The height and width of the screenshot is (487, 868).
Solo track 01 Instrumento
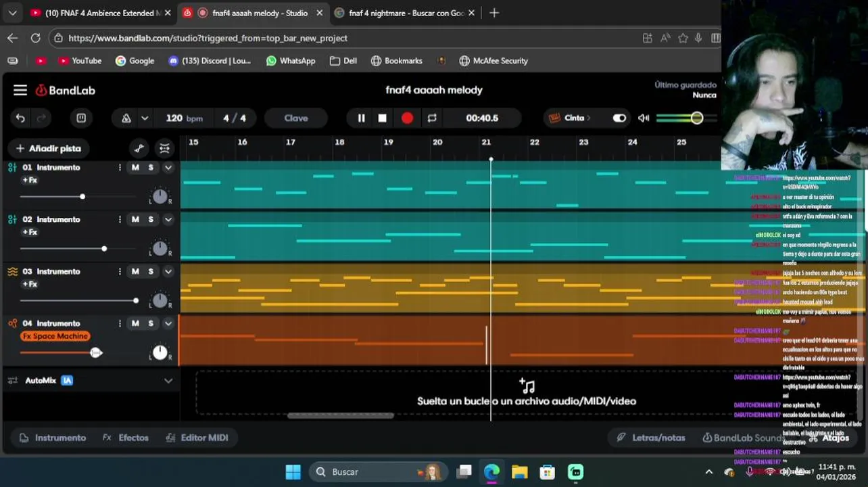pos(151,167)
